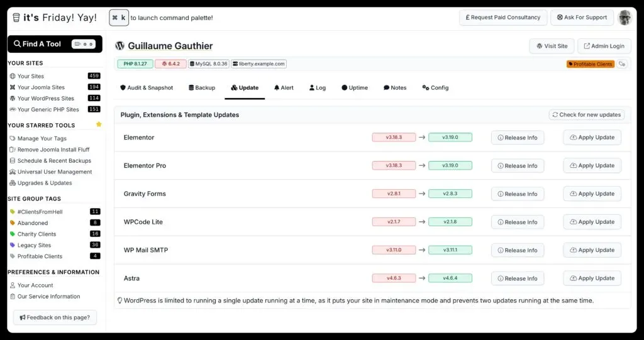Apply Update for WPCode Lite
644x340 pixels.
(x=592, y=222)
